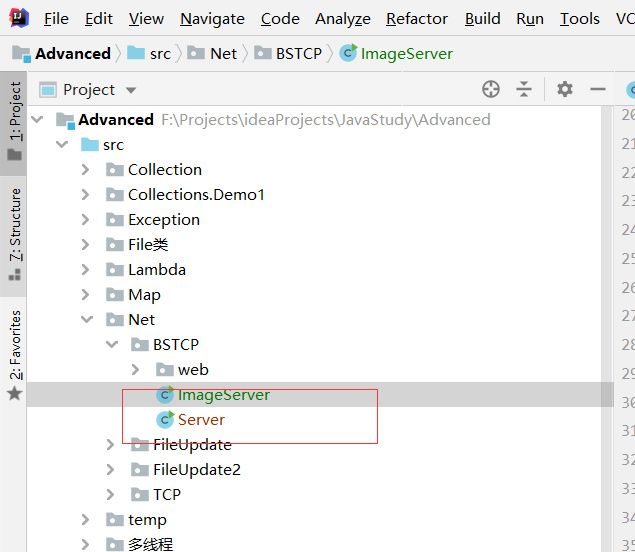This screenshot has height=552, width=635.
Task: Select the Lambda package label
Action: coord(157,270)
